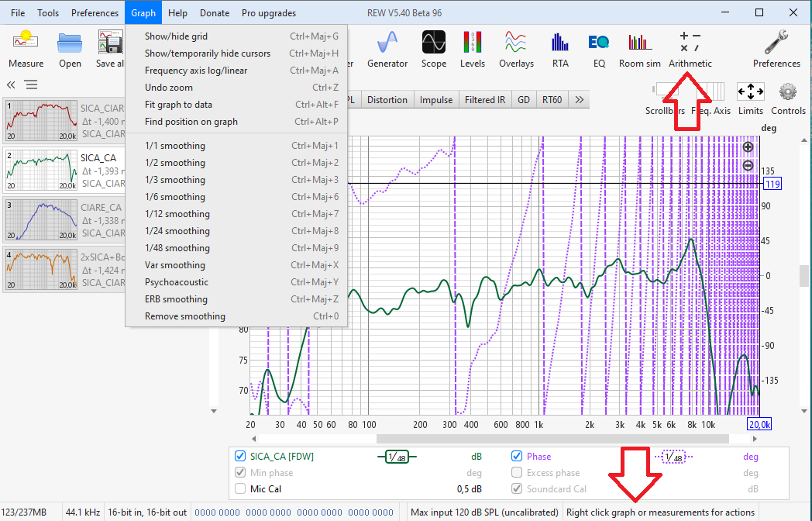Toggle the Phase trace checkbox
This screenshot has width=812, height=521.
tap(517, 457)
